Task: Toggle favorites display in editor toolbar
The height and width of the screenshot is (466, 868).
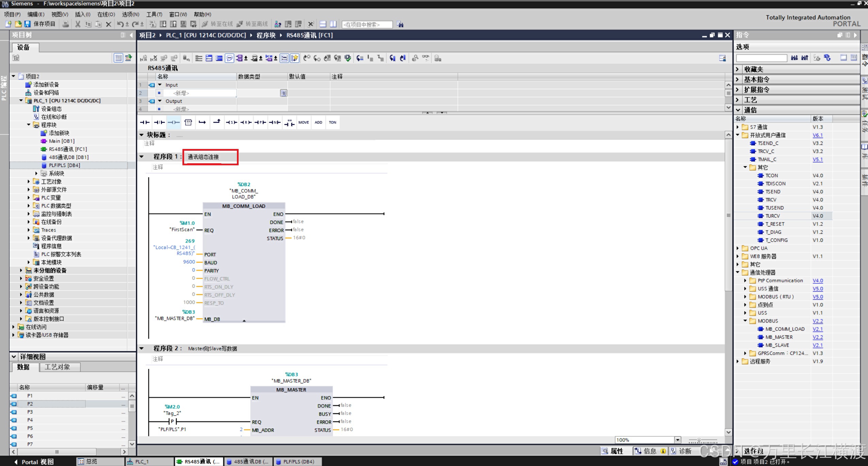Action: [x=294, y=59]
